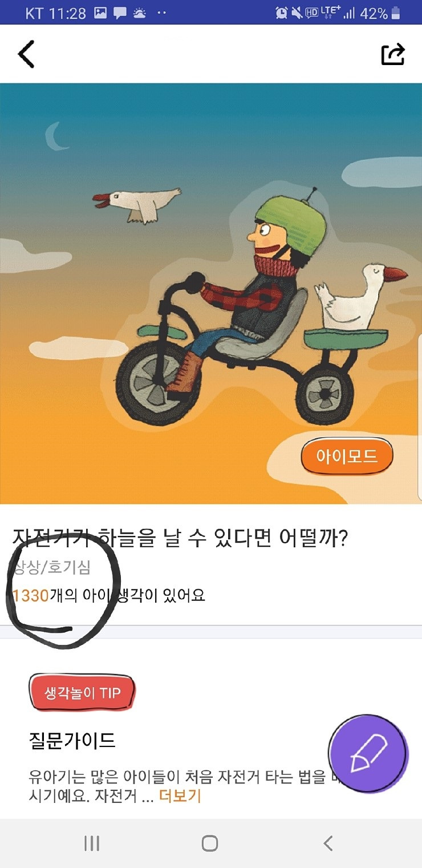Tap the 질문가이드 heading

tap(72, 741)
